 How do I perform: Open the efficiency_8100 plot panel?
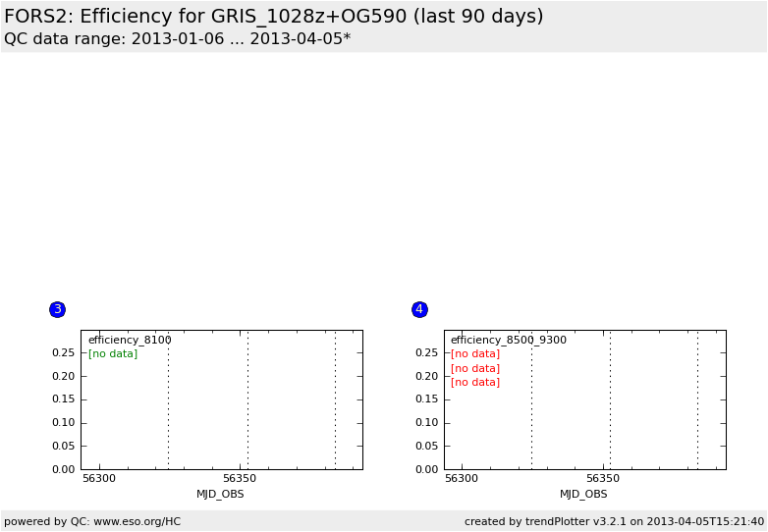click(222, 399)
